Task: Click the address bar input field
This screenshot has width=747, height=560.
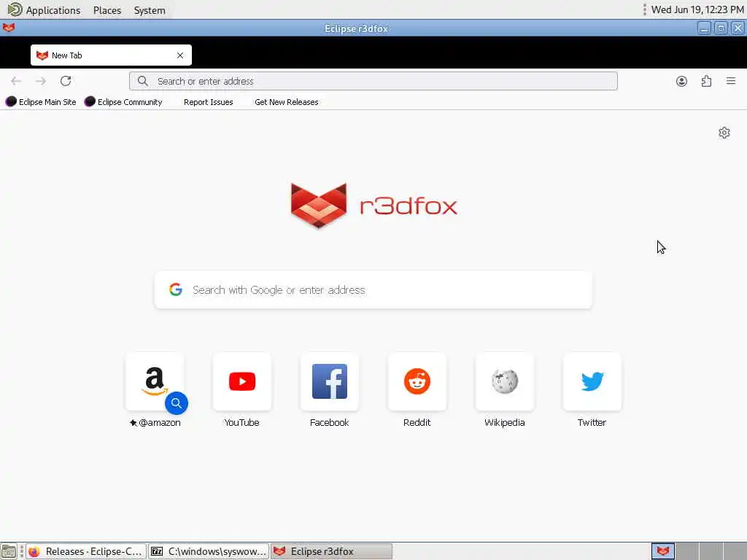Action: (x=373, y=81)
